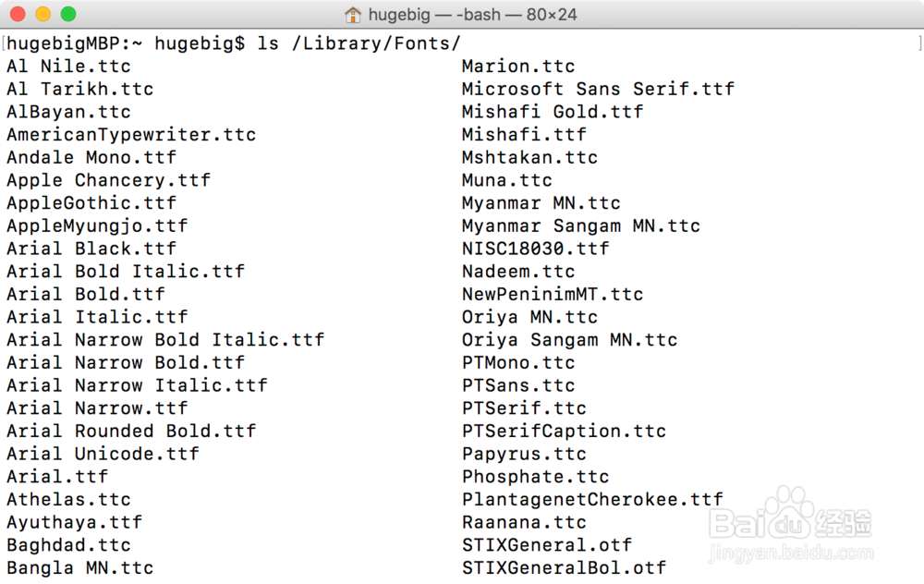Minimize the Terminal window with yellow button
The image size is (924, 584).
click(43, 15)
